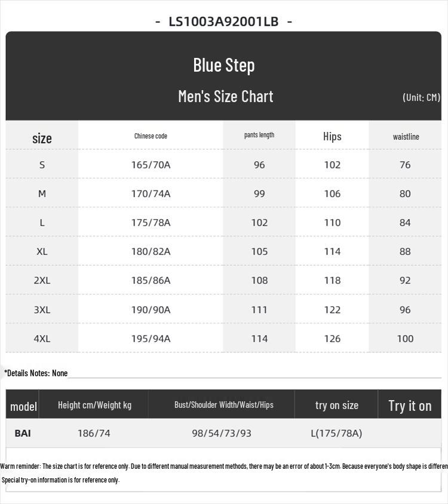Screen dimensions: 448x504
Task: Click the Men's Size Chart heading
Action: pyautogui.click(x=225, y=96)
